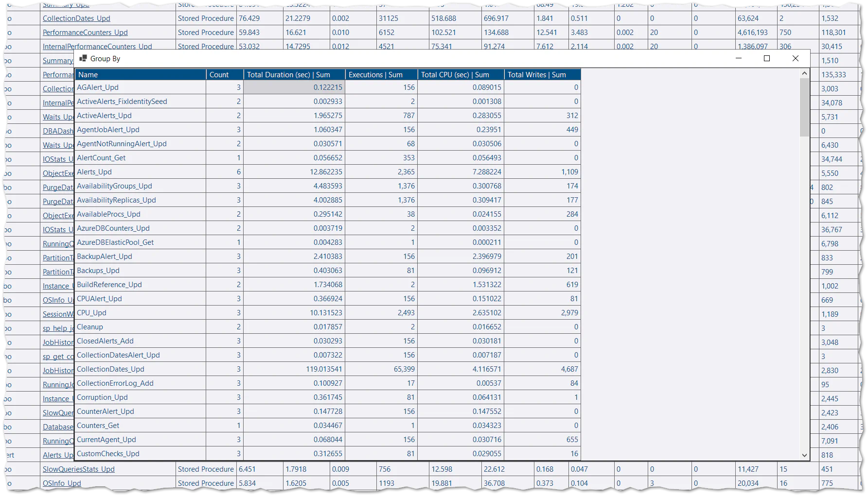Click the 1.531322 CPU cell for BuildReference_Upd

point(461,285)
